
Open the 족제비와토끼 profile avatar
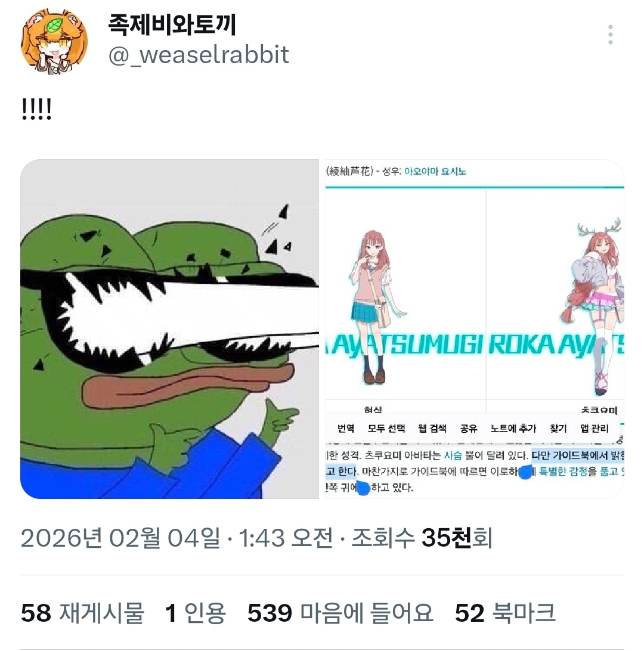coord(54,42)
